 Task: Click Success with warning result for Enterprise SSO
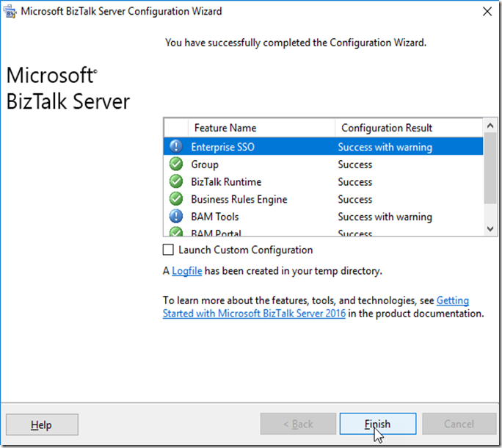coord(385,147)
